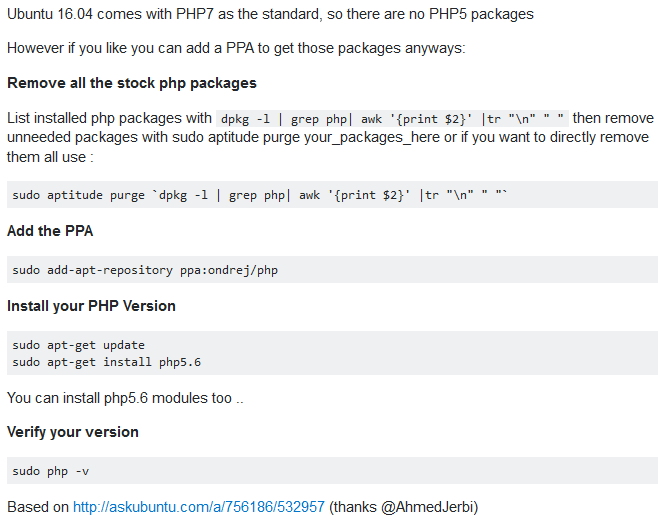658x522 pixels.
Task: Click the Verify your version heading
Action: coord(73,432)
